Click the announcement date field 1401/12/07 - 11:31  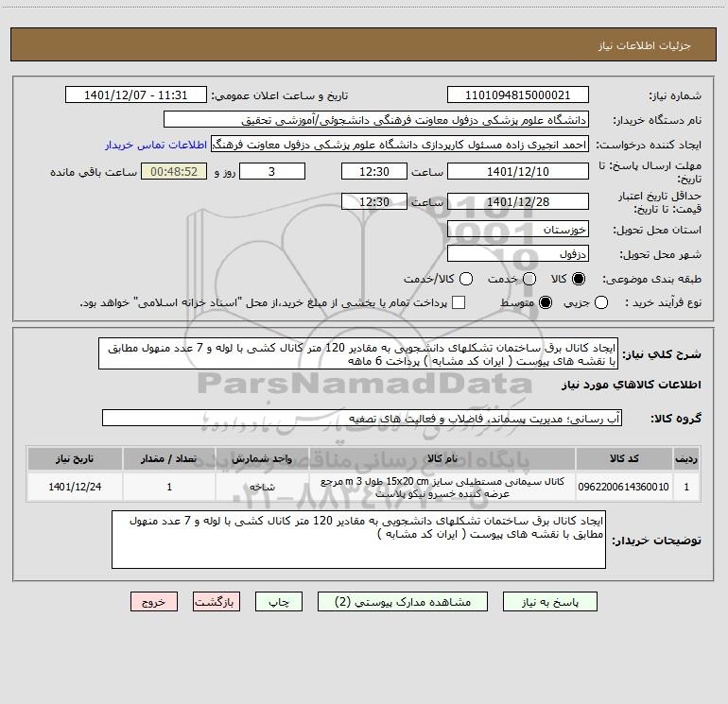click(x=136, y=95)
